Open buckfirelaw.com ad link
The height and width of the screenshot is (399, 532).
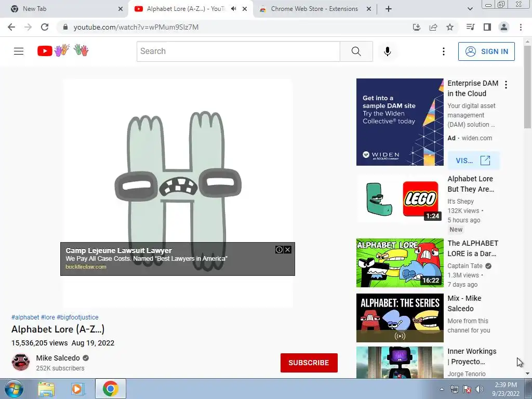pyautogui.click(x=86, y=267)
